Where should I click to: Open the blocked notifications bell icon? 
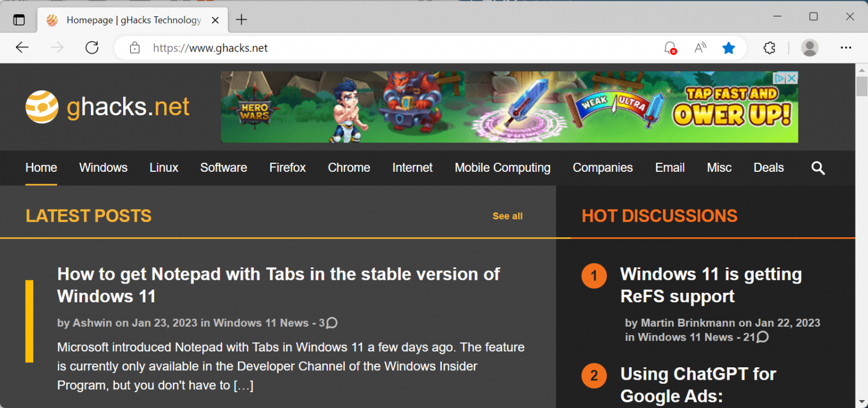670,48
